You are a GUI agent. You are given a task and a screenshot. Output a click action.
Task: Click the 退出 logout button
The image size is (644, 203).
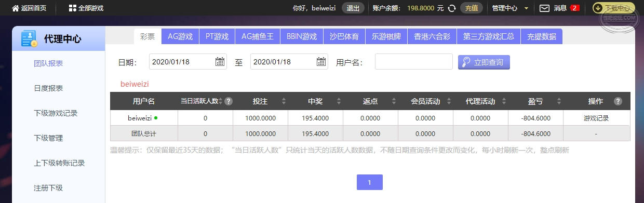pyautogui.click(x=353, y=8)
